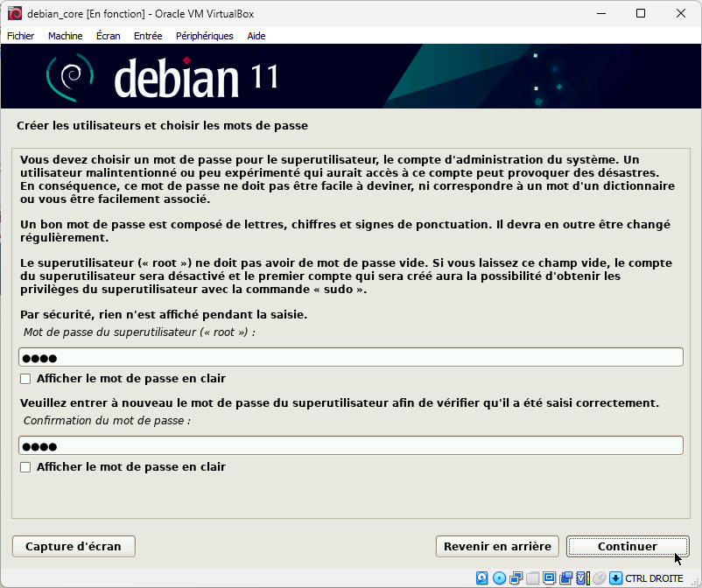Image resolution: width=702 pixels, height=588 pixels.
Task: Click the keyboard capture arrow icon
Action: coord(615,578)
